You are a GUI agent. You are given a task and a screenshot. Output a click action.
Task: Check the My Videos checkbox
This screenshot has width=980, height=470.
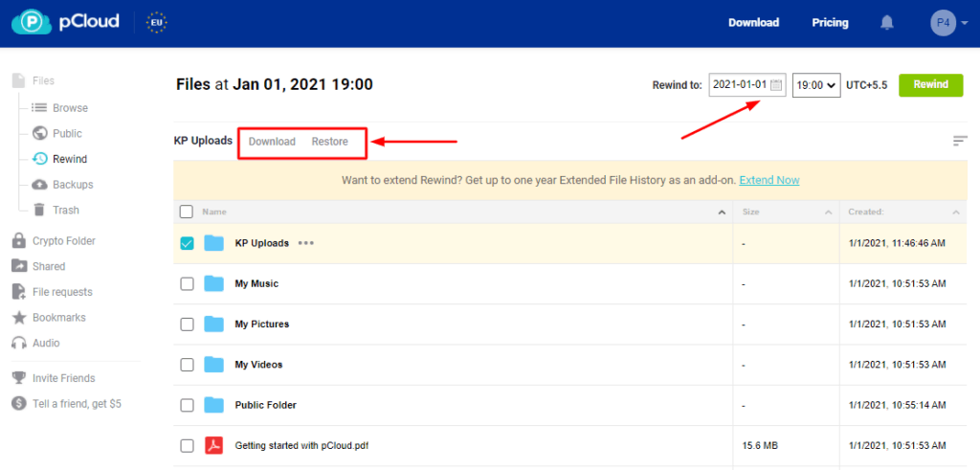187,365
